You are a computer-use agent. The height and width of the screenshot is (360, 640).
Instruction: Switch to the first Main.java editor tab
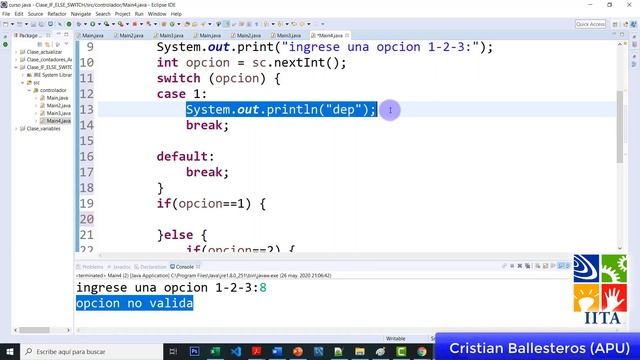tap(93, 36)
